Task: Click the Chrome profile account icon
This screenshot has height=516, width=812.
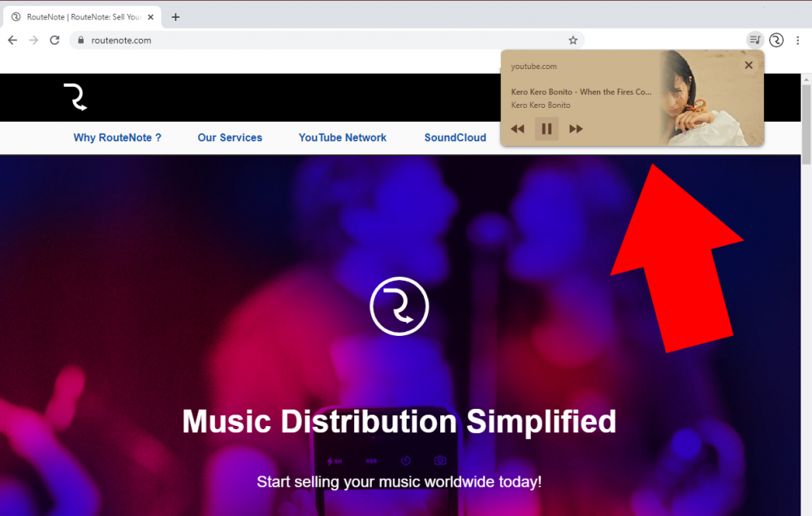Action: tap(775, 40)
